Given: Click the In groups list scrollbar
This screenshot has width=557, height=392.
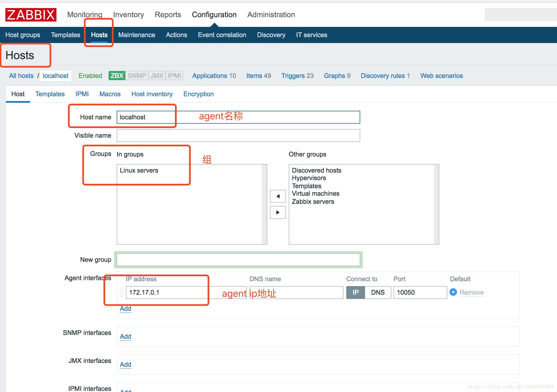Looking at the screenshot, I should coord(264,204).
